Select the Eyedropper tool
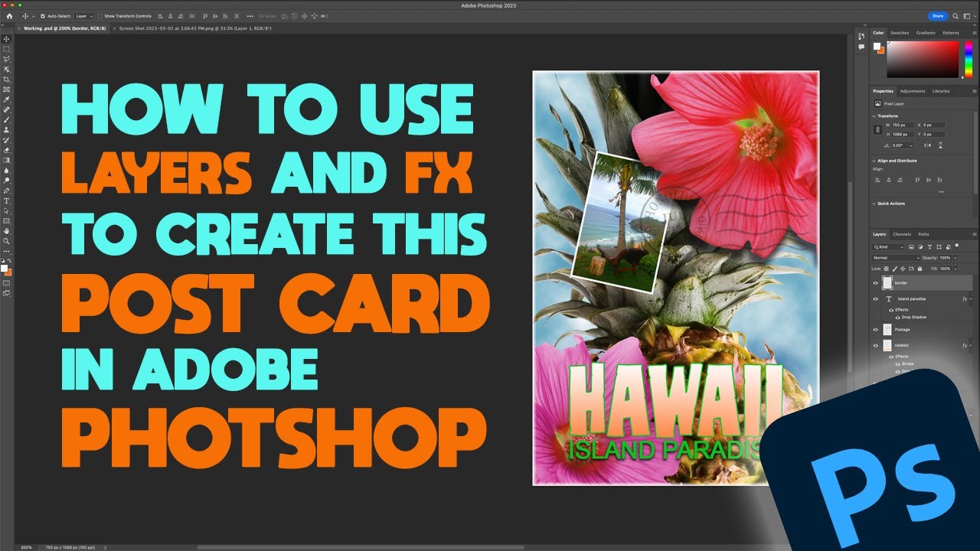 [8, 99]
